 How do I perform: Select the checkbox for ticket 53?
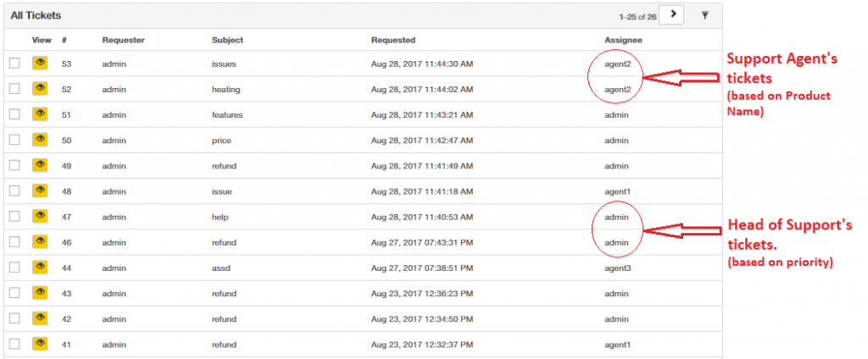click(x=14, y=64)
